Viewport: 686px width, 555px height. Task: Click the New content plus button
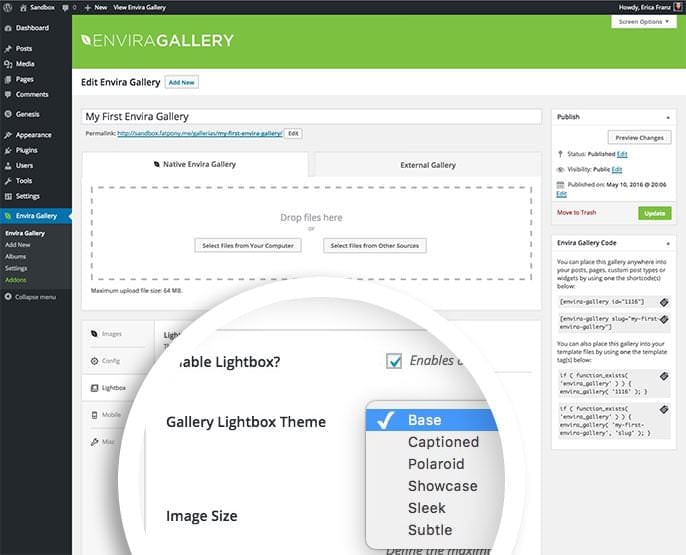96,7
